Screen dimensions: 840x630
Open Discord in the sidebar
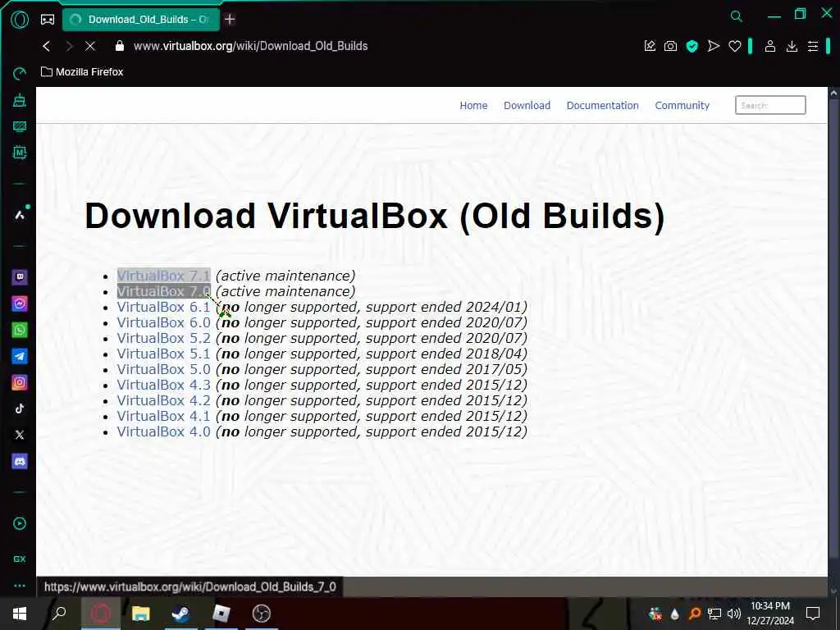pyautogui.click(x=20, y=461)
